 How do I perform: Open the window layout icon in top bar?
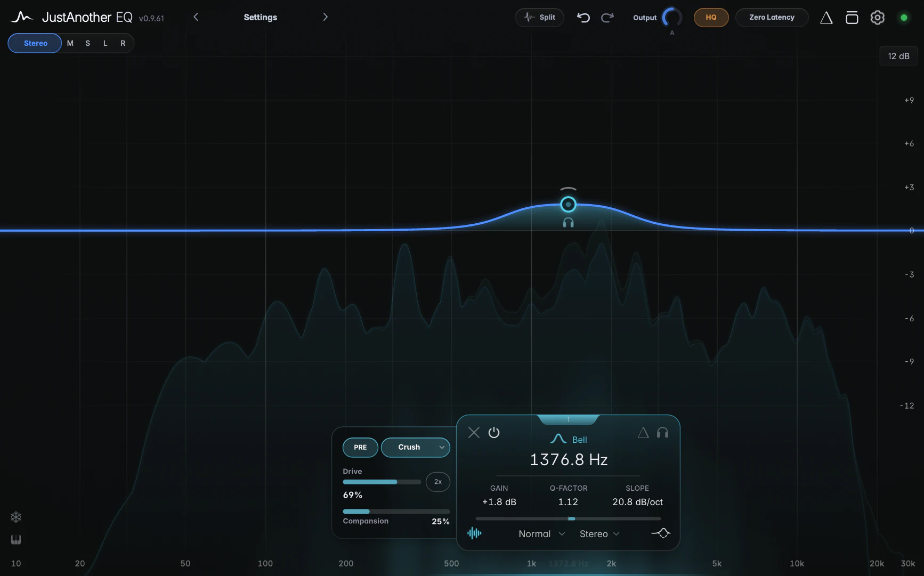tap(852, 18)
